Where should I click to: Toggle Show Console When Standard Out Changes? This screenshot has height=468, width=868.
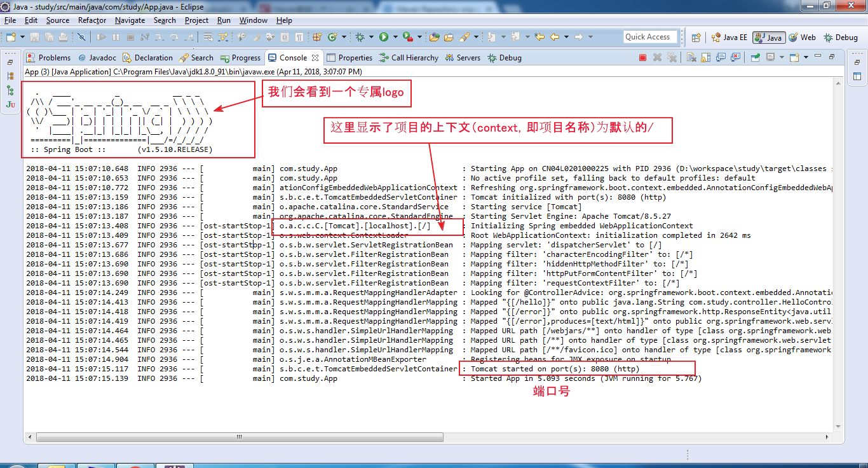(x=721, y=57)
